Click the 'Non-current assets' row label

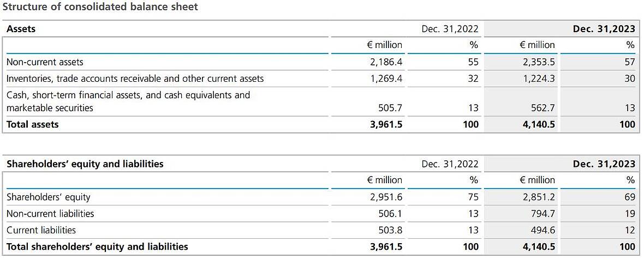point(45,62)
